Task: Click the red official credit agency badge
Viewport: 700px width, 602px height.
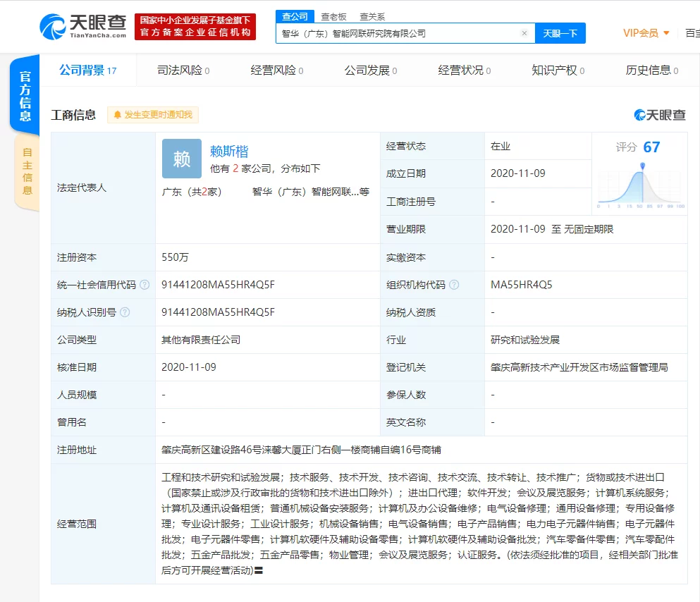Action: [x=195, y=27]
